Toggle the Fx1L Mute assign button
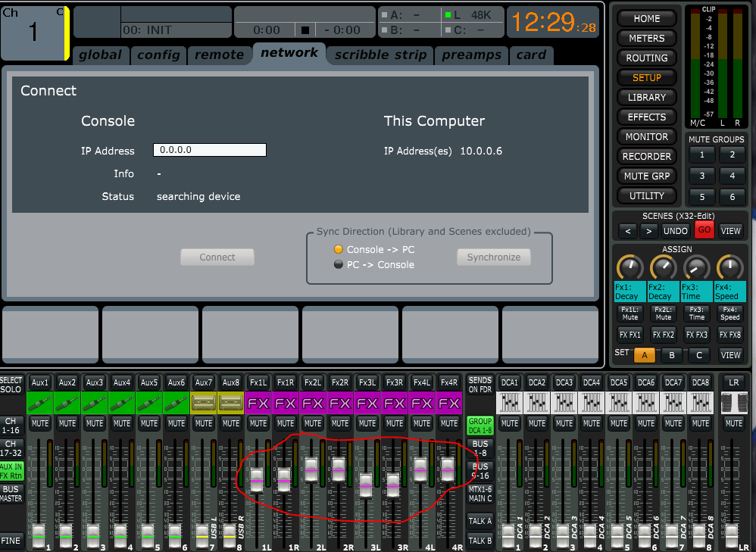 pos(629,313)
